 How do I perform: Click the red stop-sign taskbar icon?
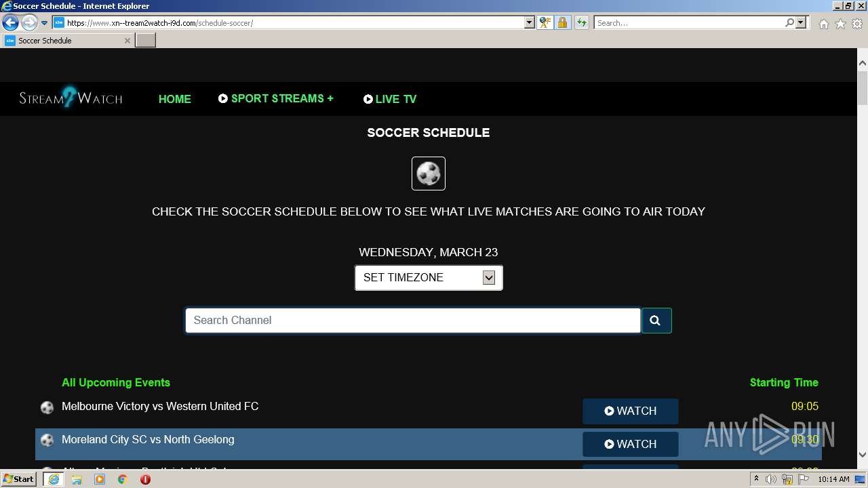145,479
